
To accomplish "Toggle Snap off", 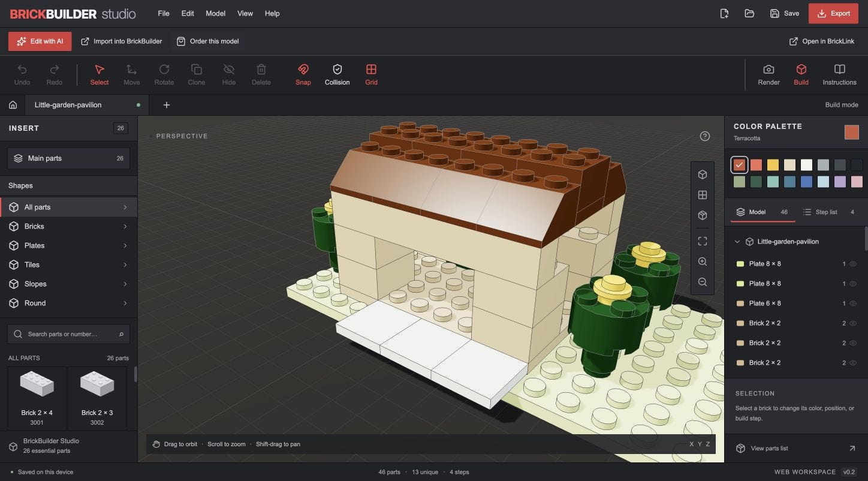I will pos(303,75).
